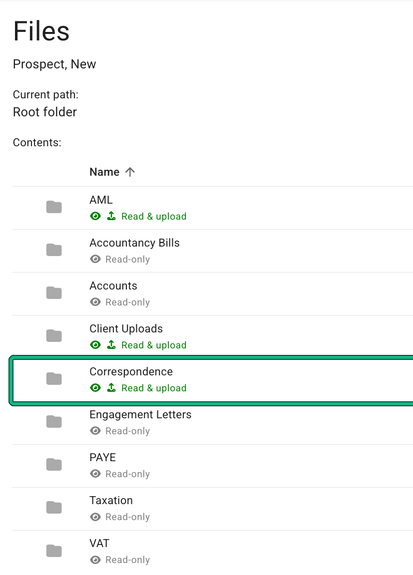Click 'Read-only' text under Accountancy Bills

(x=128, y=259)
